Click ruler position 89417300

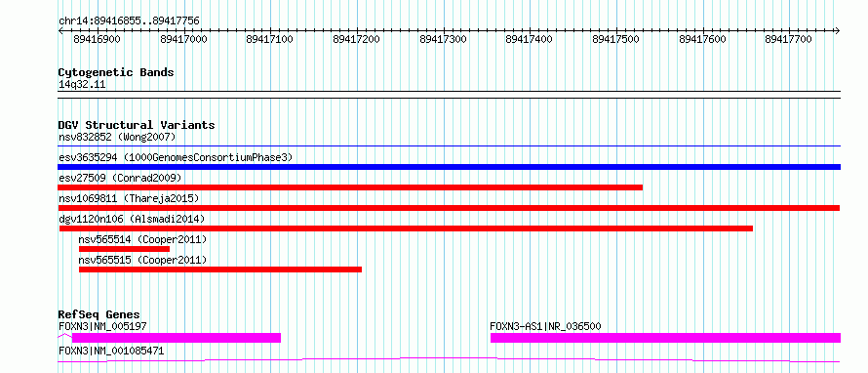[x=444, y=39]
